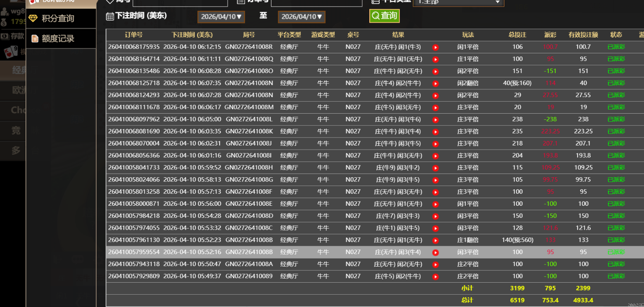Screen dimensions: 644x307
Task: Click calendar icon next to 下注时间
Action: 110,17
